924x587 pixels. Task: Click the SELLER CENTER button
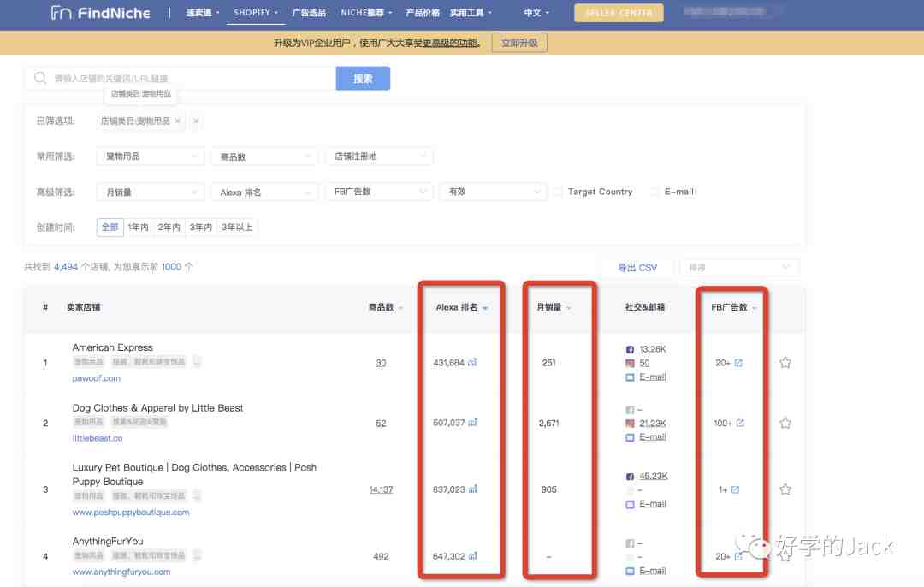(x=619, y=12)
